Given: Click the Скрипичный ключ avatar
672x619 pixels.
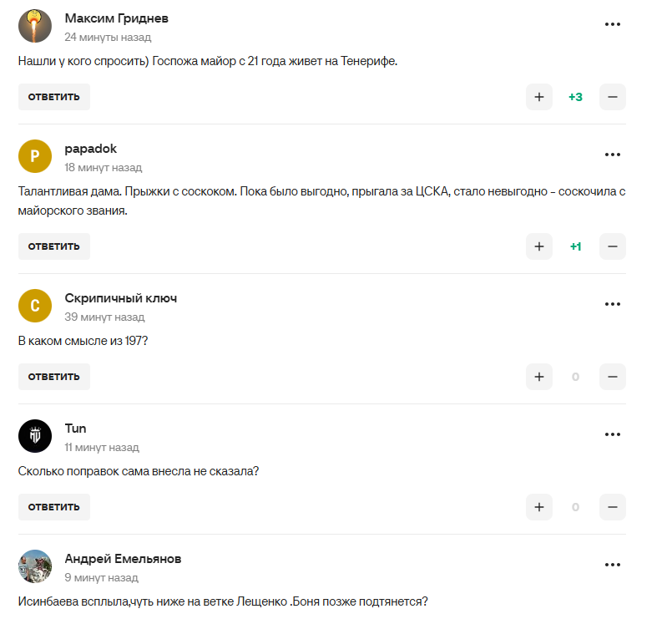Looking at the screenshot, I should click(34, 306).
